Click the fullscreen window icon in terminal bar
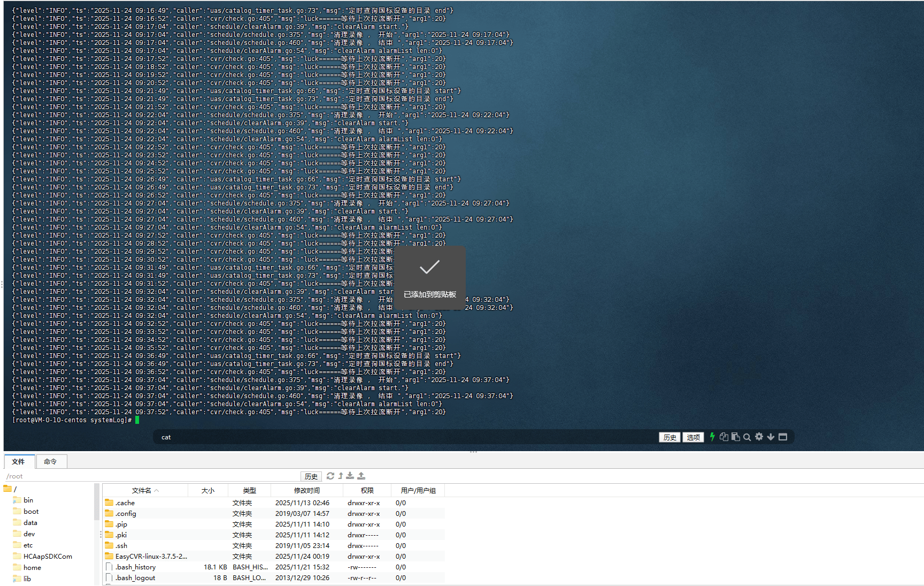 coord(783,437)
